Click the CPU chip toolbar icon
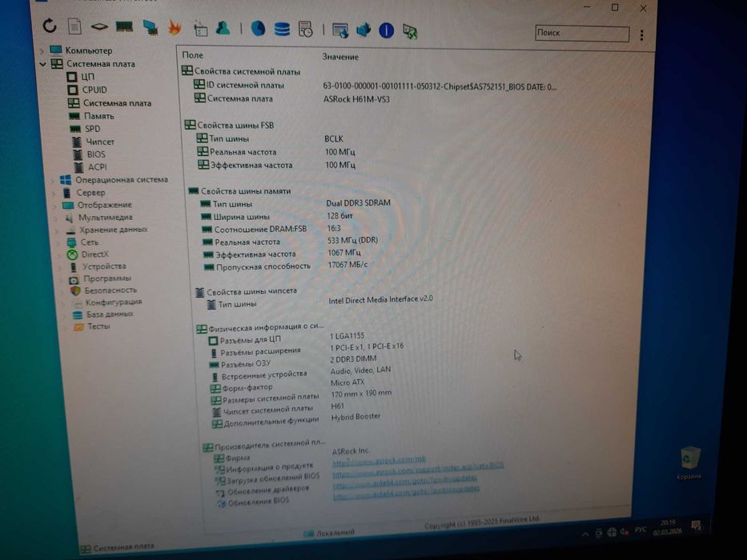This screenshot has height=560, width=747. 99,26
